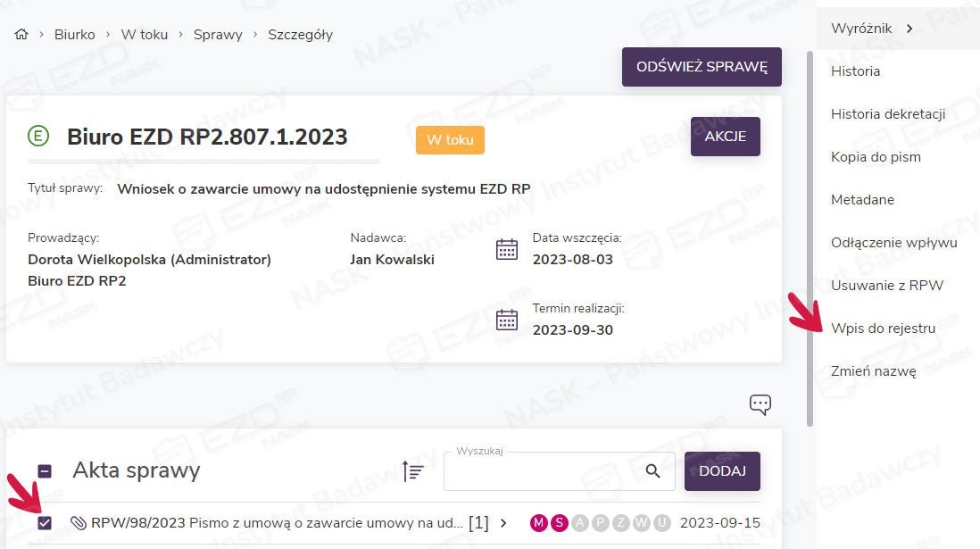
Task: Choose Historia dekretacji from side menu
Action: [x=887, y=114]
